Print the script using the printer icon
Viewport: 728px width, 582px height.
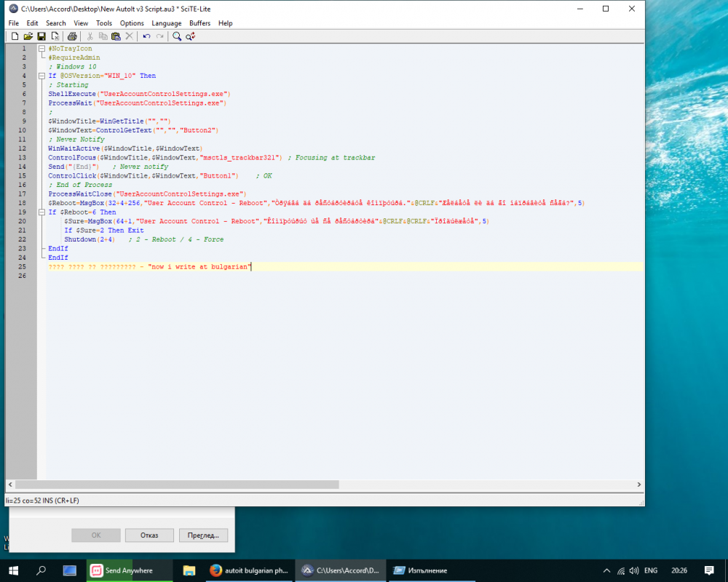72,36
